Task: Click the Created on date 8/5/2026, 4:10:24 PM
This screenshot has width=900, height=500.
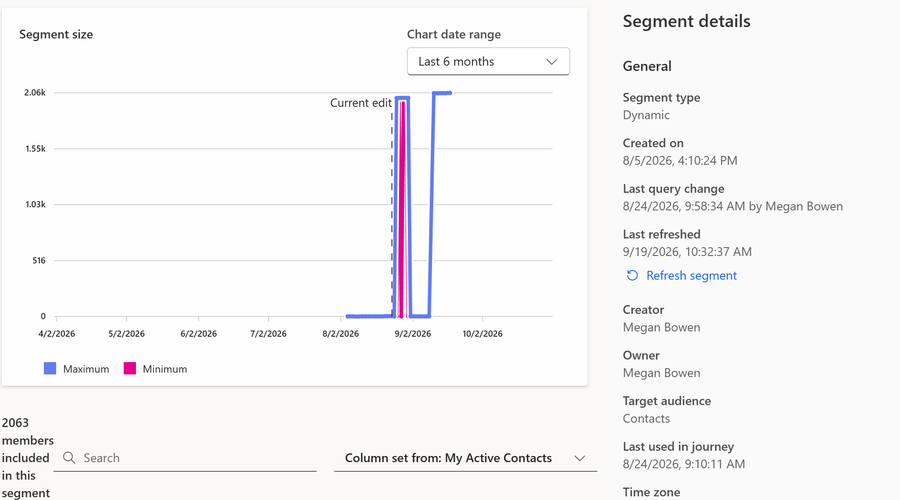Action: [x=680, y=161]
